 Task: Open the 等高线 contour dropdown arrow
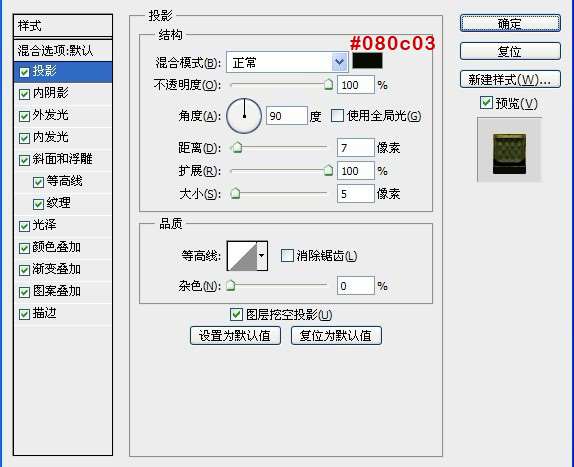(262, 255)
